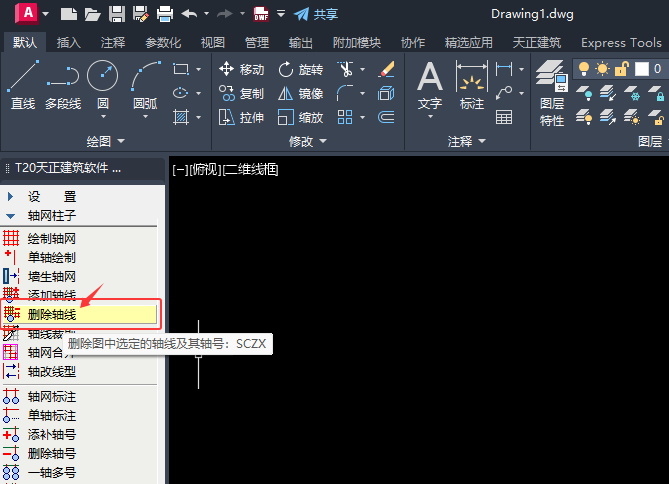Viewport: 669px width, 484px height.
Task: Click 轴改线型 in the side menu
Action: point(52,371)
